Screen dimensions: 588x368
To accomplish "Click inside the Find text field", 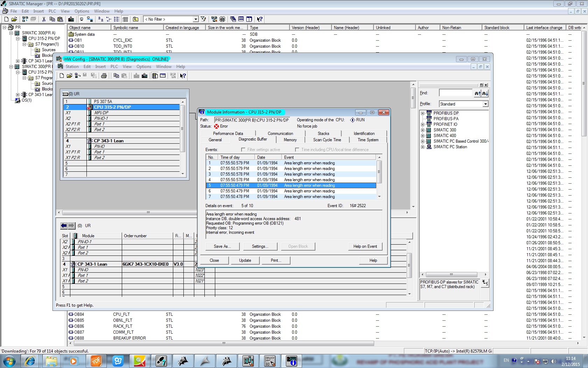I will coord(455,93).
